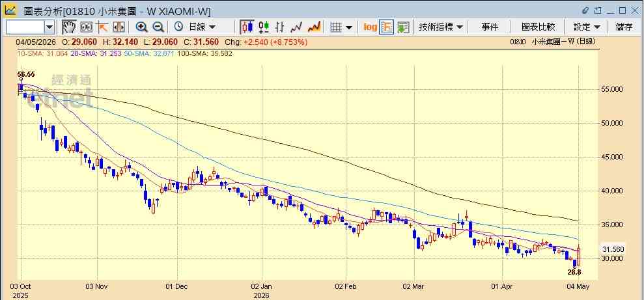Viewport: 644px width, 300px height.
Task: Open grid options dropdown arrow
Action: coord(348,27)
